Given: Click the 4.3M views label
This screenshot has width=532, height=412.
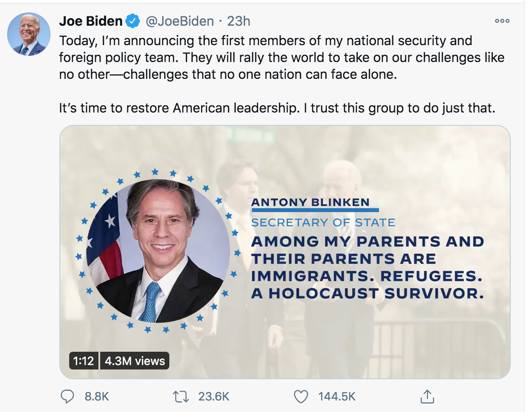Looking at the screenshot, I should [135, 361].
